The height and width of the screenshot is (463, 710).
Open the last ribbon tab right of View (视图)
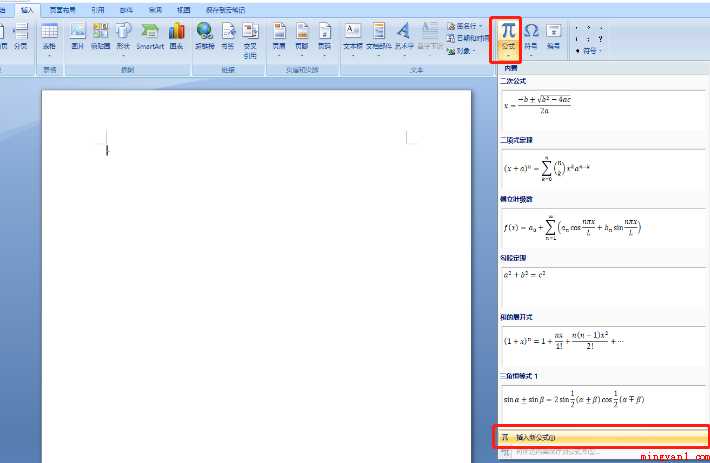(225, 10)
